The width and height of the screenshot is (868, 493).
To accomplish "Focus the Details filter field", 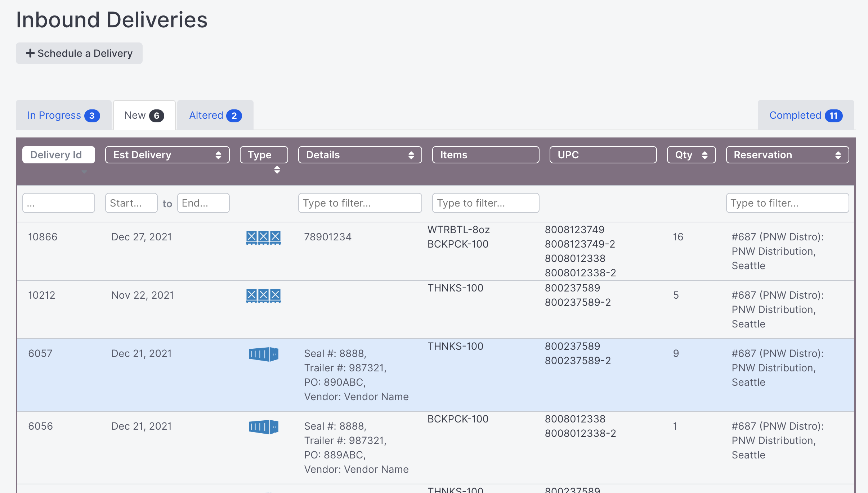I will 360,203.
